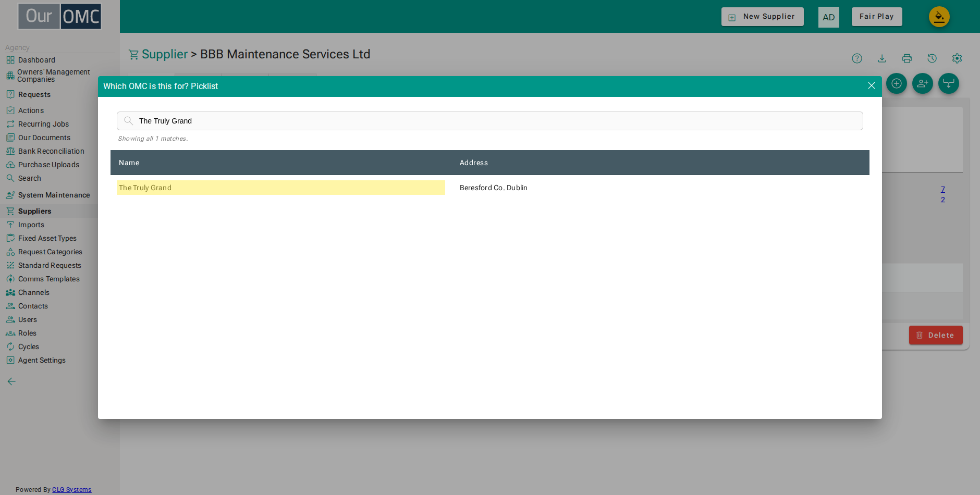The height and width of the screenshot is (495, 980).
Task: Click the Beresford Co. Dublin address cell
Action: click(493, 188)
